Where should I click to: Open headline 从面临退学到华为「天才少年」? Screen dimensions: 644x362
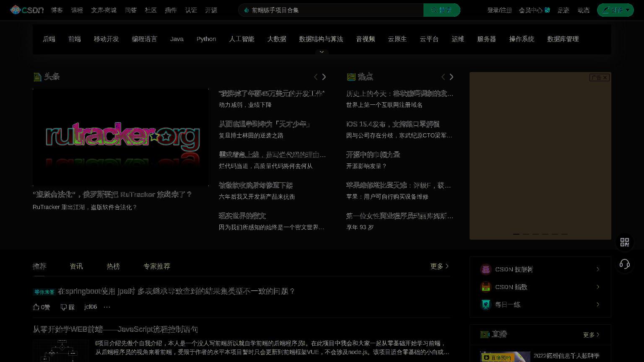point(265,124)
